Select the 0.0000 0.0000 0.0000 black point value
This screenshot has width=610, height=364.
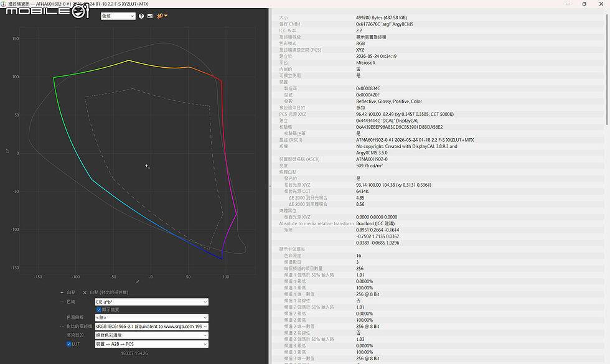pyautogui.click(x=377, y=217)
